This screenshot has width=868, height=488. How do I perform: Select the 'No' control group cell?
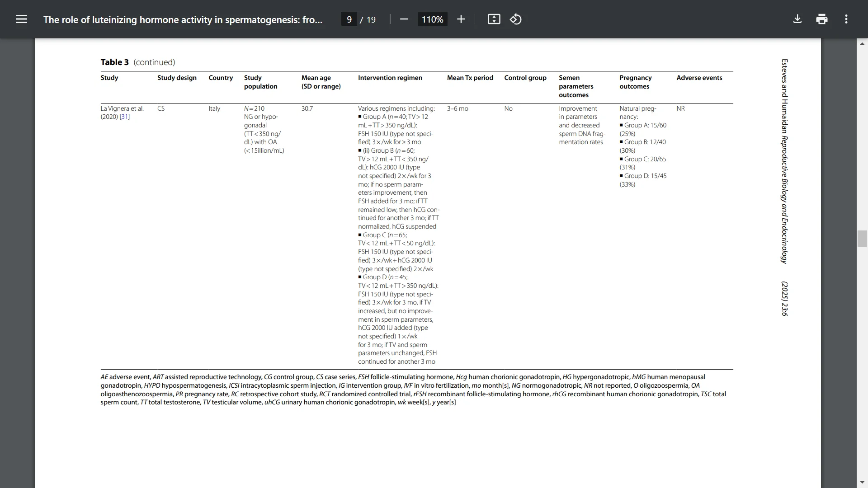click(x=508, y=108)
